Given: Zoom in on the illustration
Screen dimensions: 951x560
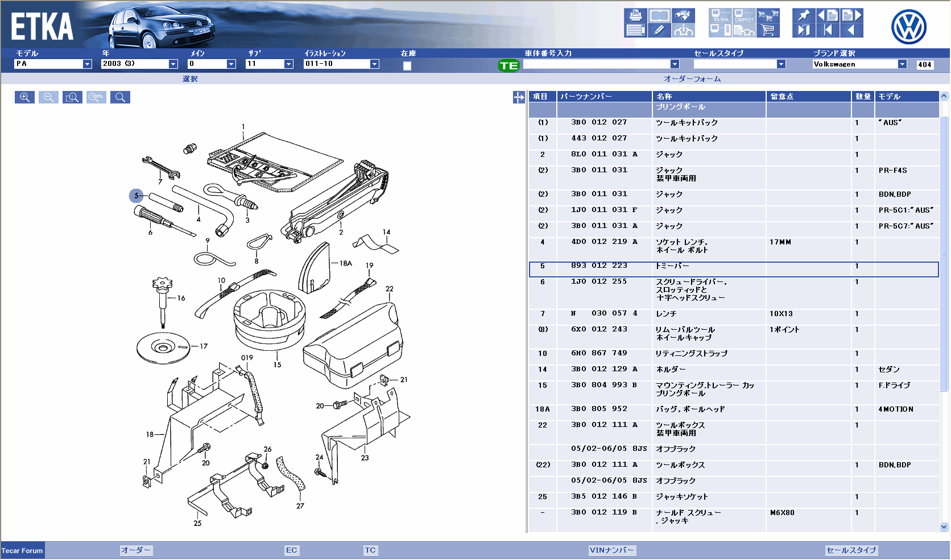Looking at the screenshot, I should (x=24, y=97).
